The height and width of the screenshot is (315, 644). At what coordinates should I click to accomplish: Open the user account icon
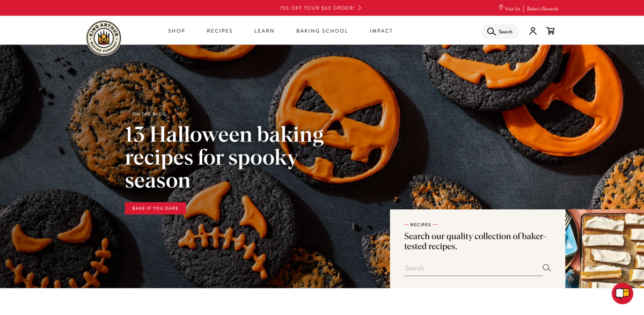(x=533, y=31)
